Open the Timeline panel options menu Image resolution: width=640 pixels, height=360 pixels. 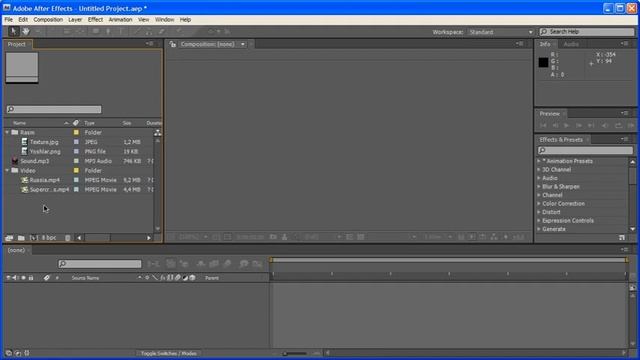pyautogui.click(x=625, y=249)
